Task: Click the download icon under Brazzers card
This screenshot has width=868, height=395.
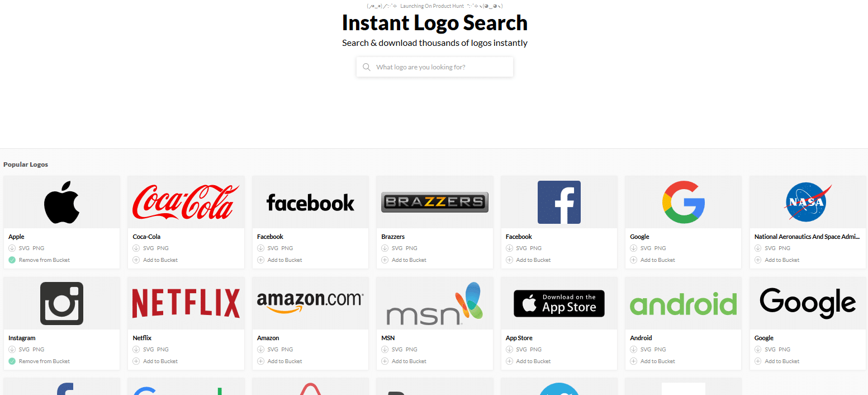Action: [x=385, y=248]
